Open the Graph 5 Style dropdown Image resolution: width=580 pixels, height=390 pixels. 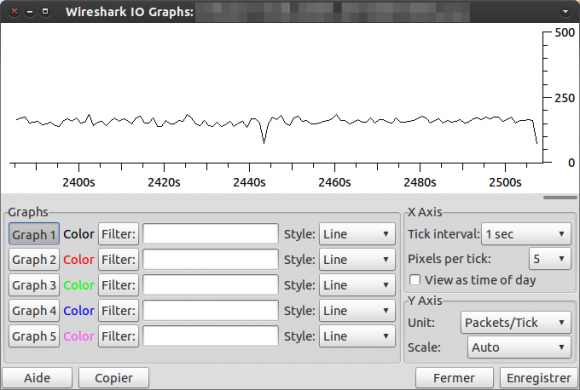(357, 336)
